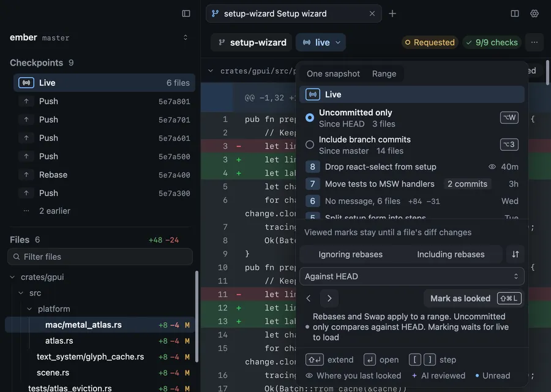Click the live broadcast icon in sidebar Live row
Image resolution: width=551 pixels, height=392 pixels.
point(26,83)
